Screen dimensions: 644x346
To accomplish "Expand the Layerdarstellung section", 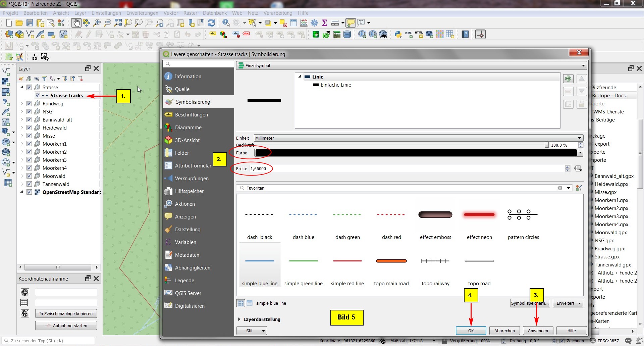I will click(239, 319).
